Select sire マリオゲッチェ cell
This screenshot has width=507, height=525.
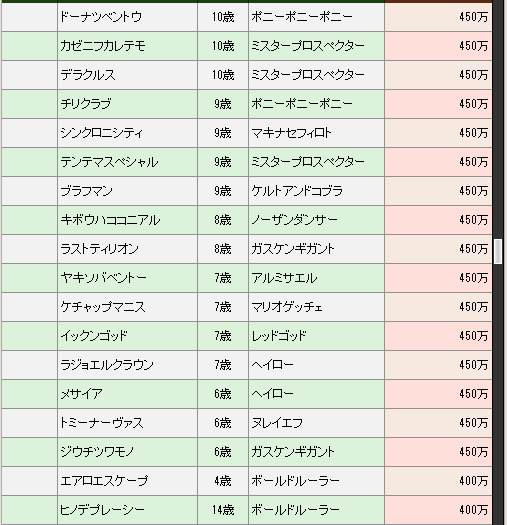(316, 307)
